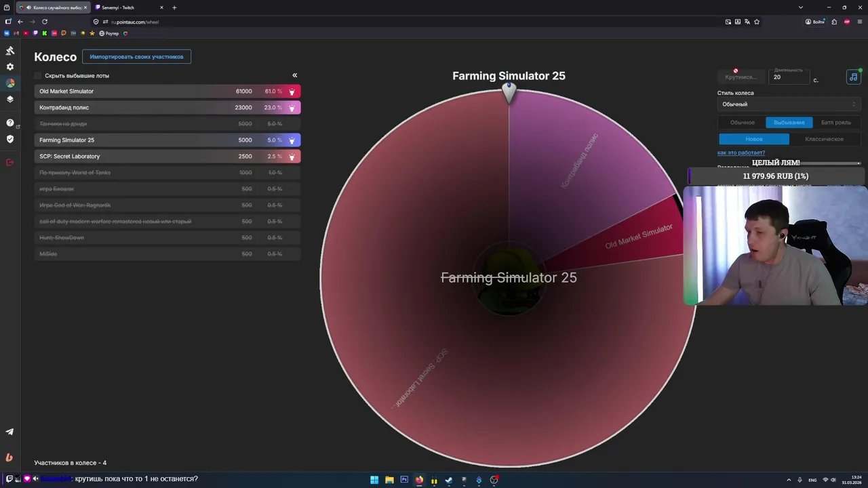Click the 61000 amount of Old Market Simulator
The height and width of the screenshot is (488, 868).
[x=243, y=91]
